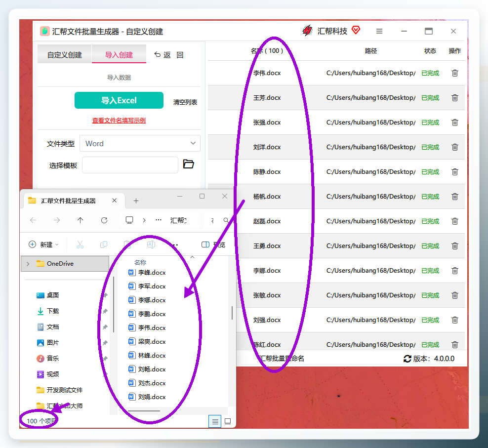
Task: Open the hamburger menu in title bar
Action: [379, 31]
